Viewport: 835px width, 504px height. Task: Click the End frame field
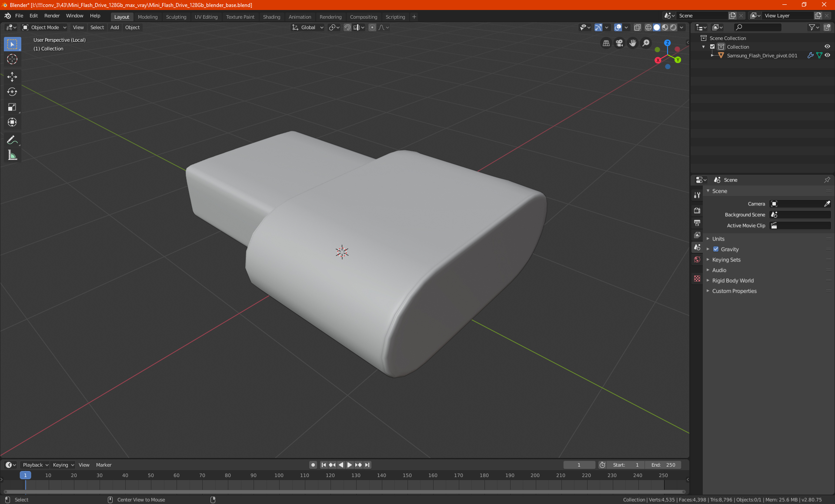pos(663,465)
